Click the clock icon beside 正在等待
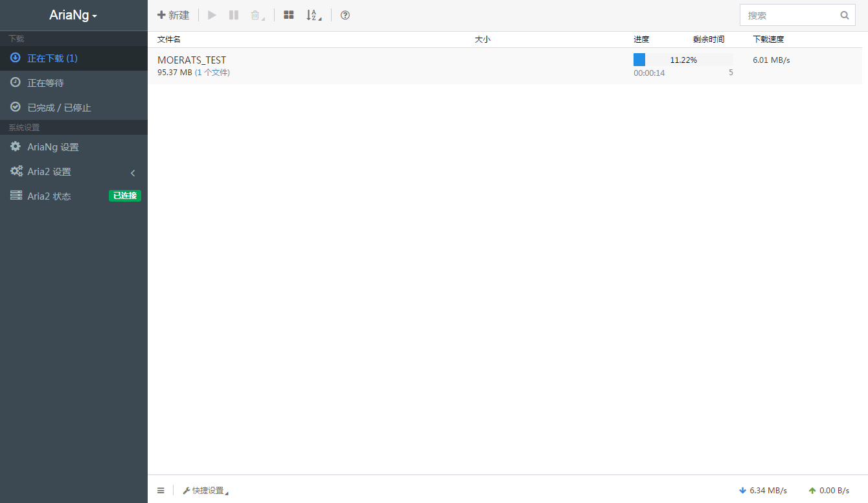This screenshot has width=868, height=503. 15,82
